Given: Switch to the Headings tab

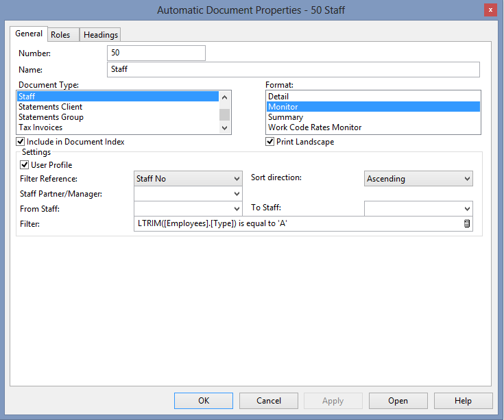Looking at the screenshot, I should [101, 35].
